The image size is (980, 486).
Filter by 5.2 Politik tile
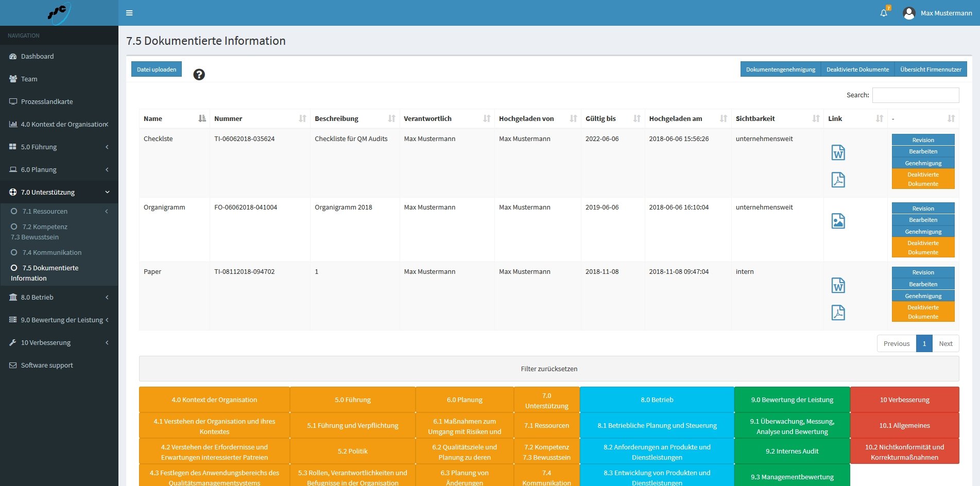(x=353, y=451)
